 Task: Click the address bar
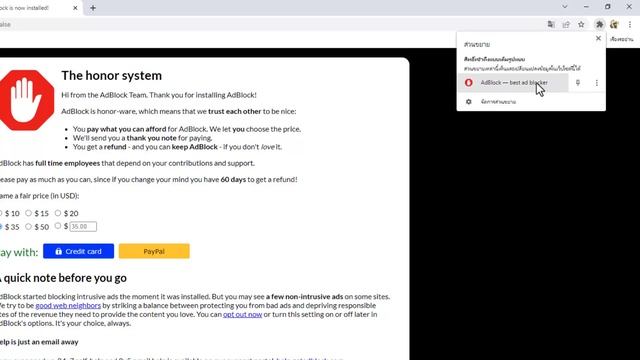269,24
